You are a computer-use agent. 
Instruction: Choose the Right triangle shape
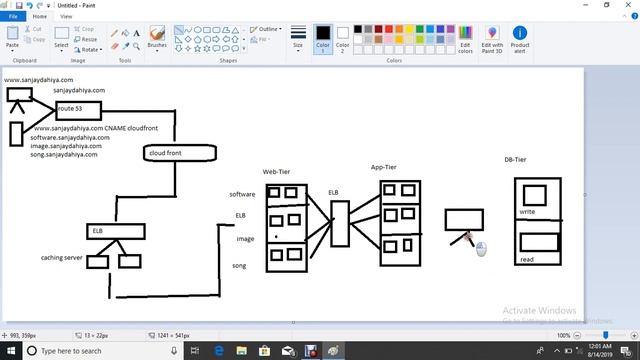pyautogui.click(x=178, y=40)
